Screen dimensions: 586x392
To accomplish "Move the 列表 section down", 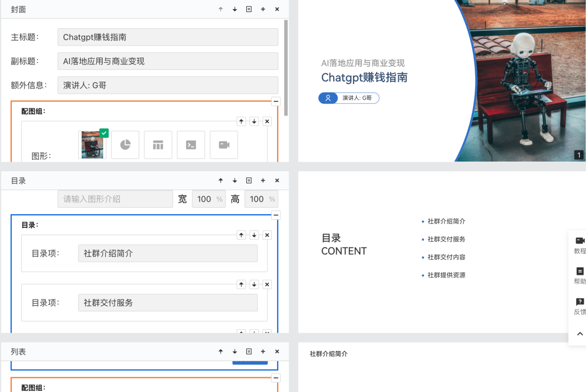I will 235,352.
